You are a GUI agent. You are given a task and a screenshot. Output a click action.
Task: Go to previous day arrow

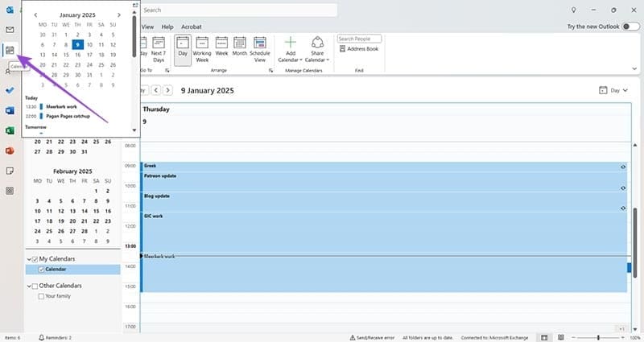155,90
